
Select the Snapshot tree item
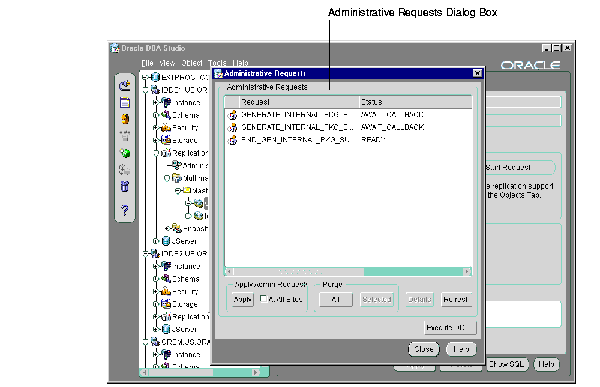click(196, 229)
